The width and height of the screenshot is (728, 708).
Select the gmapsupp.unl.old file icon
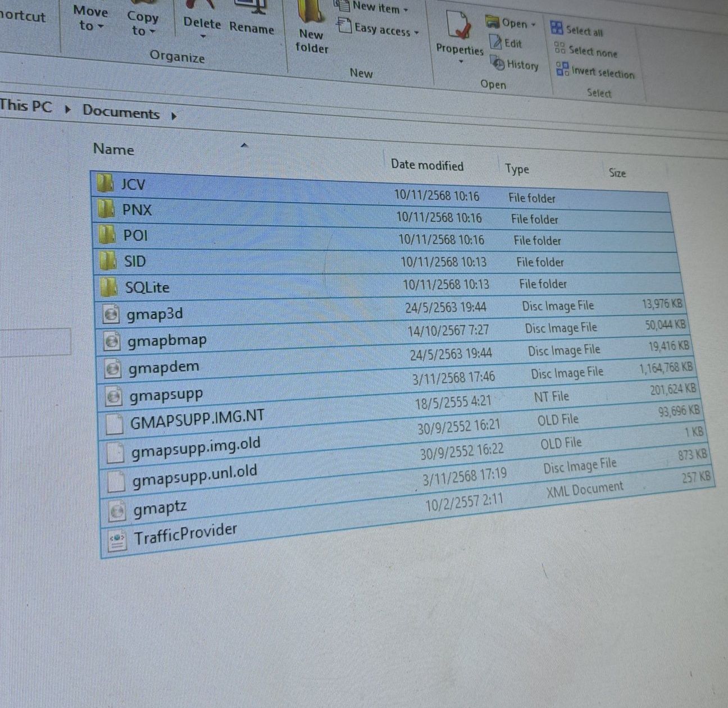[116, 482]
